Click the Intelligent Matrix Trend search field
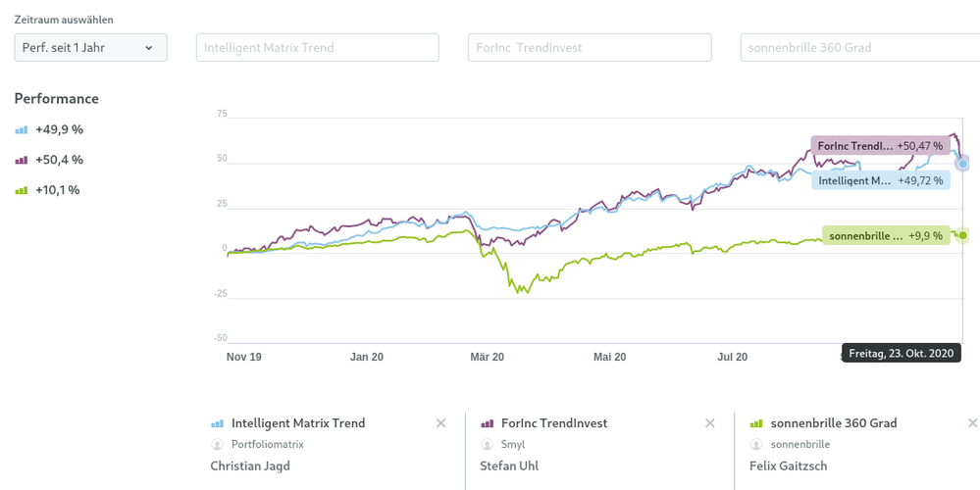Image resolution: width=980 pixels, height=490 pixels. pyautogui.click(x=317, y=48)
